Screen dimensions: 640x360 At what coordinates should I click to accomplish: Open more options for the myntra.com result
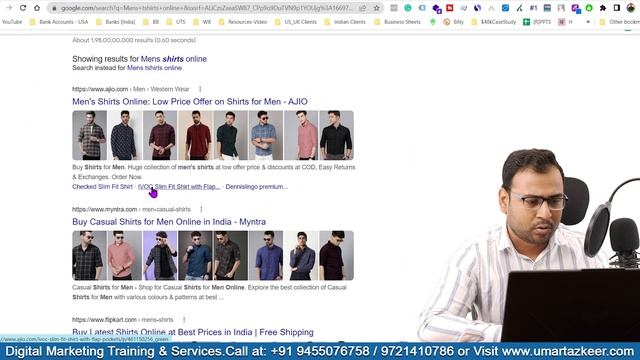click(x=201, y=209)
